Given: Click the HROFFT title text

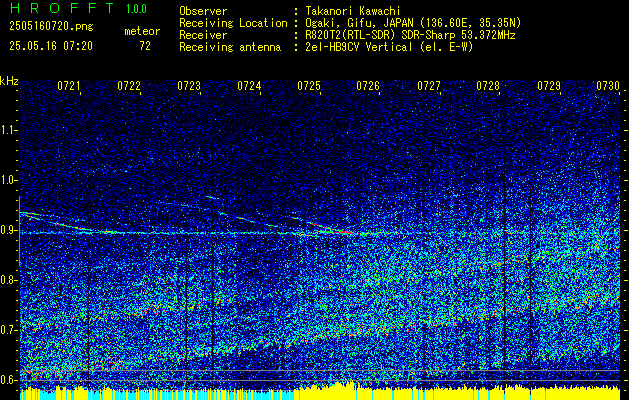Looking at the screenshot, I should click(61, 8).
